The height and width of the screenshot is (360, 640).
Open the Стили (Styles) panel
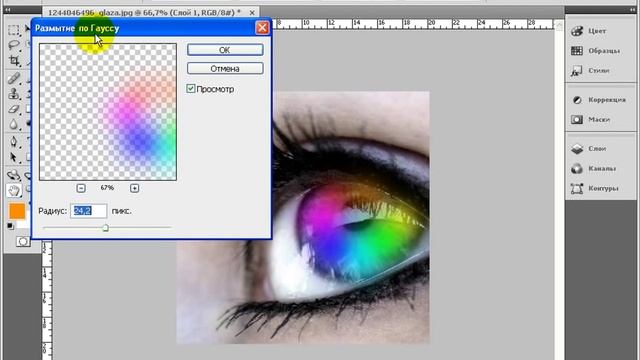[x=590, y=71]
